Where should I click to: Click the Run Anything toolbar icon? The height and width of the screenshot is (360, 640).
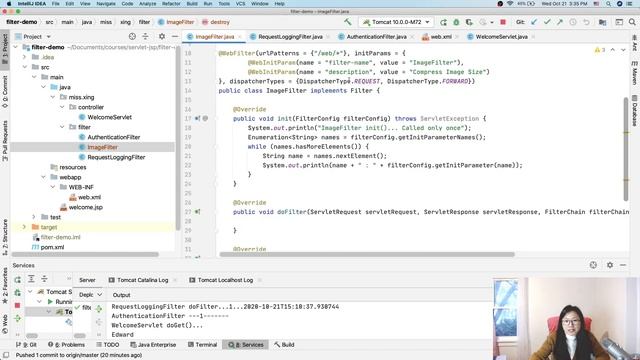619,22
